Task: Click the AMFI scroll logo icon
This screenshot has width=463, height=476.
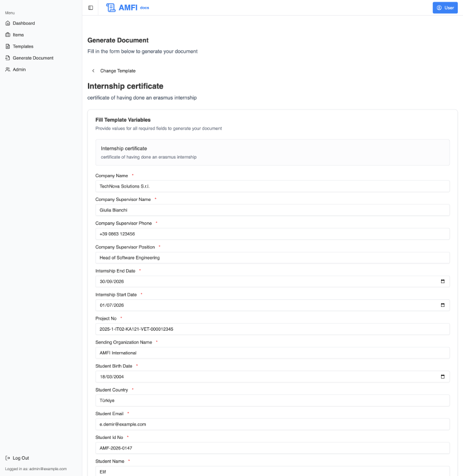Action: coord(111,8)
